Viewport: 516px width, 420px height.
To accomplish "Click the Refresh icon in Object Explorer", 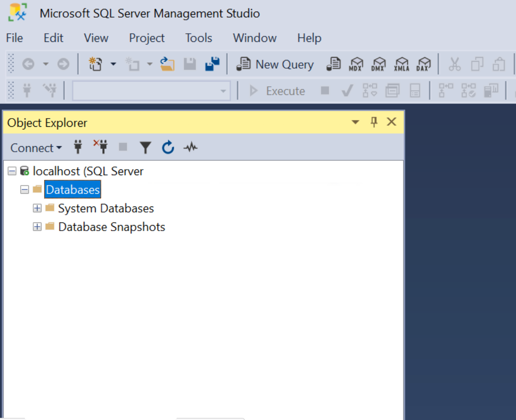I will 168,147.
